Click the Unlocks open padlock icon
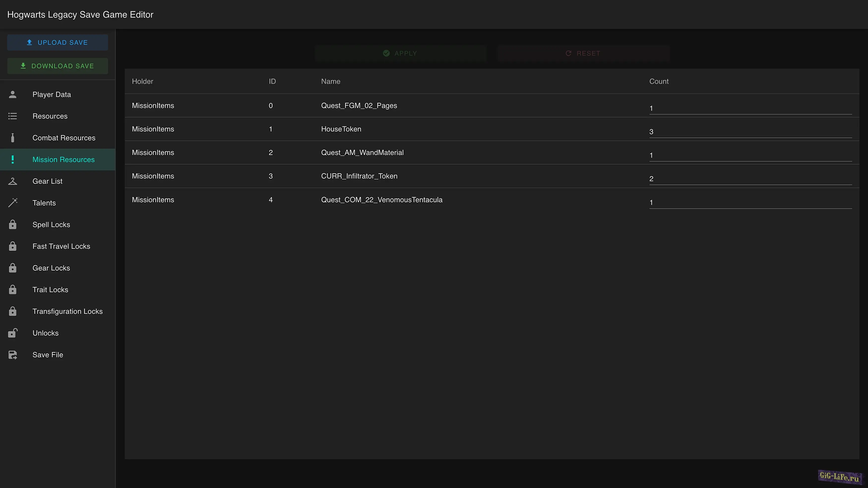 pyautogui.click(x=12, y=333)
